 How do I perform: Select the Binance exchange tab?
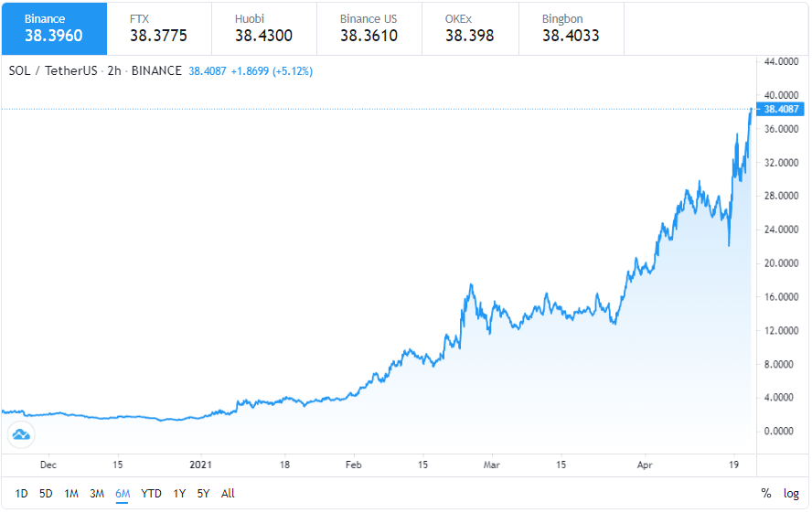click(x=54, y=28)
